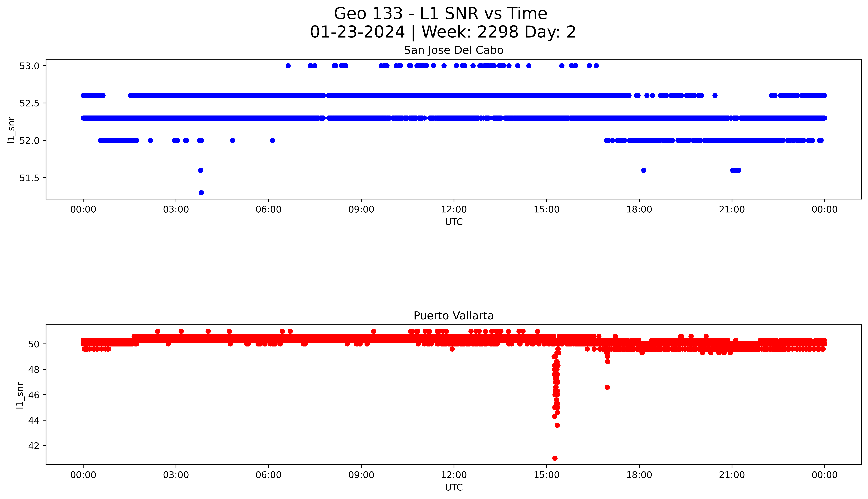Click the 53.0 y-axis tick label
The image size is (868, 499).
(30, 66)
